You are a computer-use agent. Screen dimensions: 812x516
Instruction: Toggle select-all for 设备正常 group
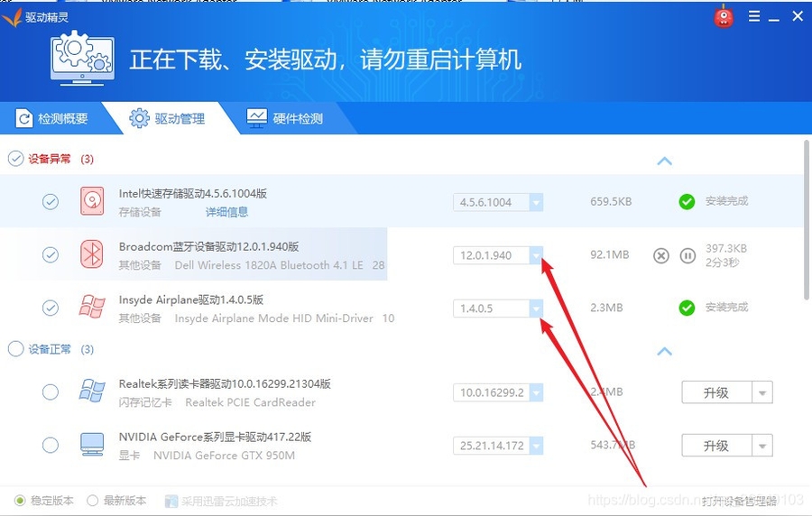tap(15, 349)
